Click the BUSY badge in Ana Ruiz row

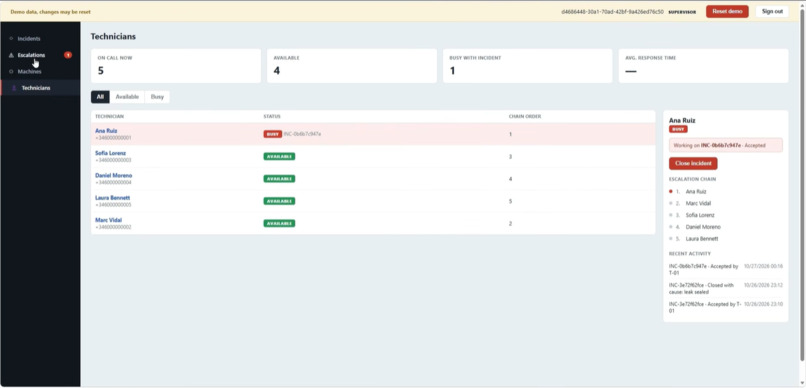pyautogui.click(x=272, y=134)
